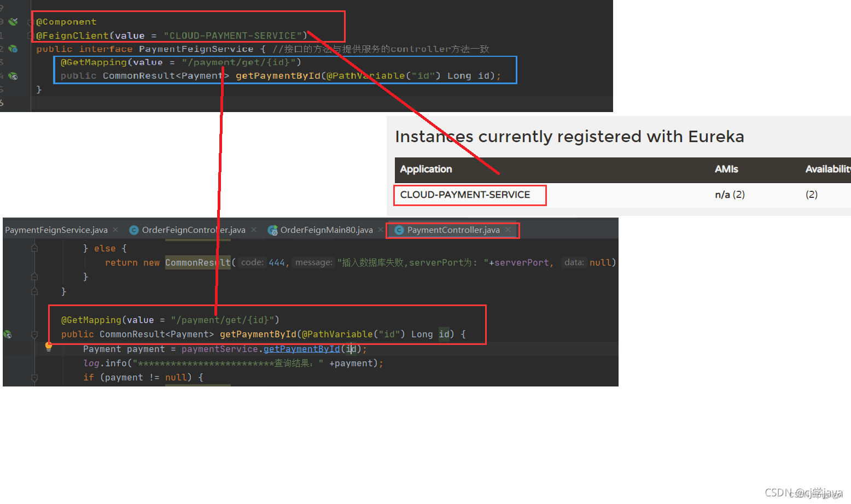
Task: Click the yellow intention lightbulb icon
Action: (x=49, y=346)
